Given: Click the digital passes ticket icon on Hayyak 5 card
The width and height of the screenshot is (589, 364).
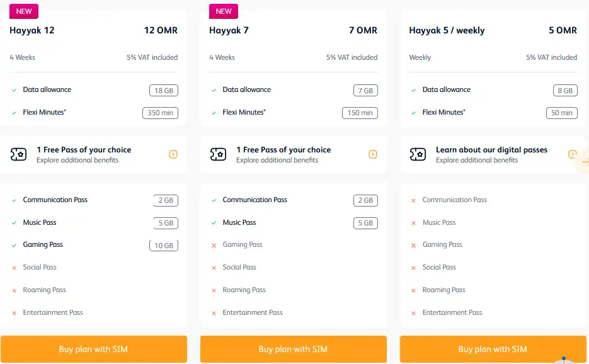Looking at the screenshot, I should point(418,154).
